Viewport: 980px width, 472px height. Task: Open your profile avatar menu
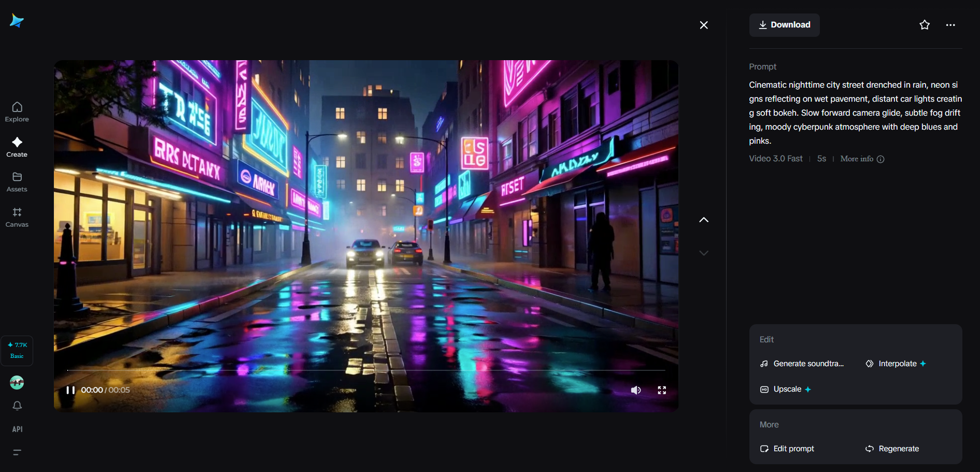17,382
